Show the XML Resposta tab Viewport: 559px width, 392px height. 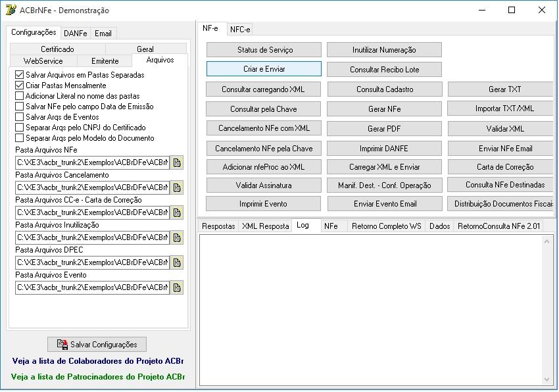pos(265,226)
